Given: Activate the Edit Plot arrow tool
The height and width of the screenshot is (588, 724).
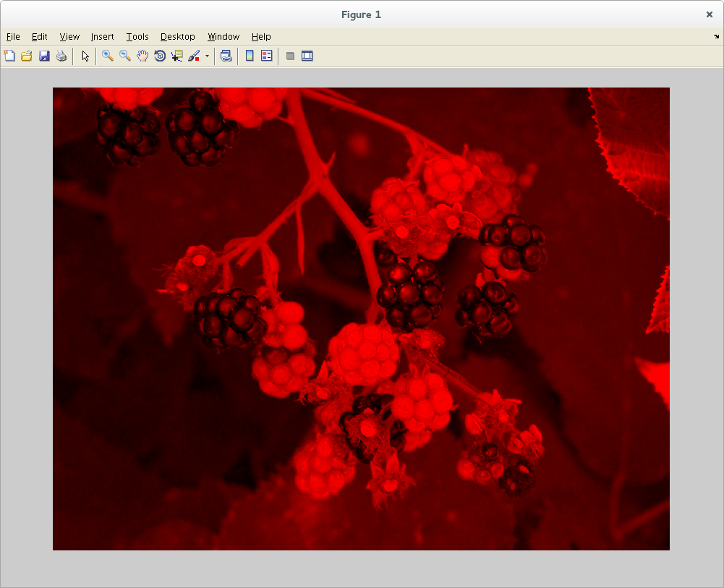Looking at the screenshot, I should [85, 56].
